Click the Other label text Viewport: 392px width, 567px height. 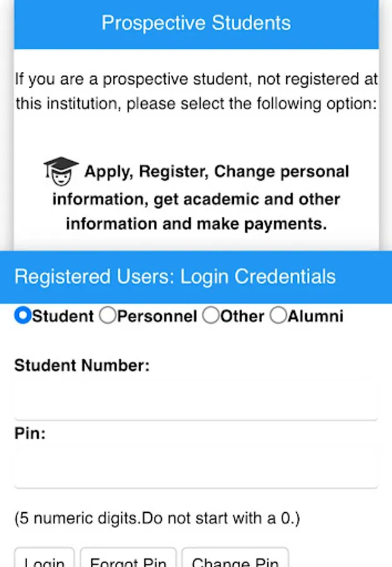tap(242, 316)
